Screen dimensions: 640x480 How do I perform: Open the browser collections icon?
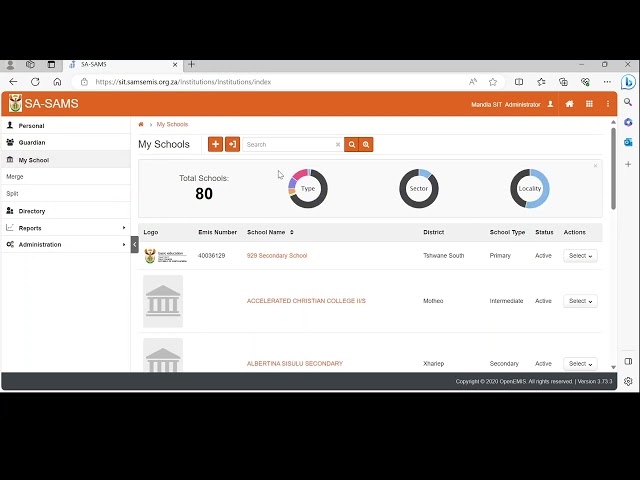pyautogui.click(x=563, y=82)
